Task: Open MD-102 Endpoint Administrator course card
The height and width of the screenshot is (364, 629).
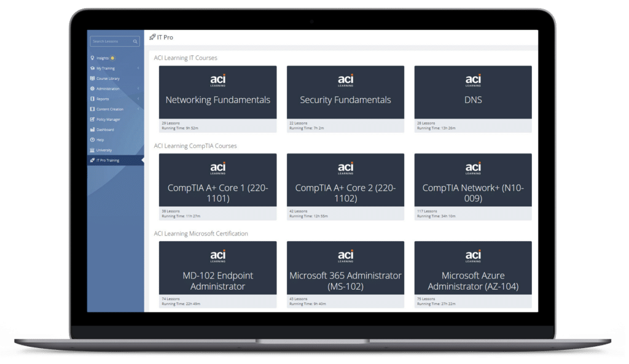Action: (217, 274)
